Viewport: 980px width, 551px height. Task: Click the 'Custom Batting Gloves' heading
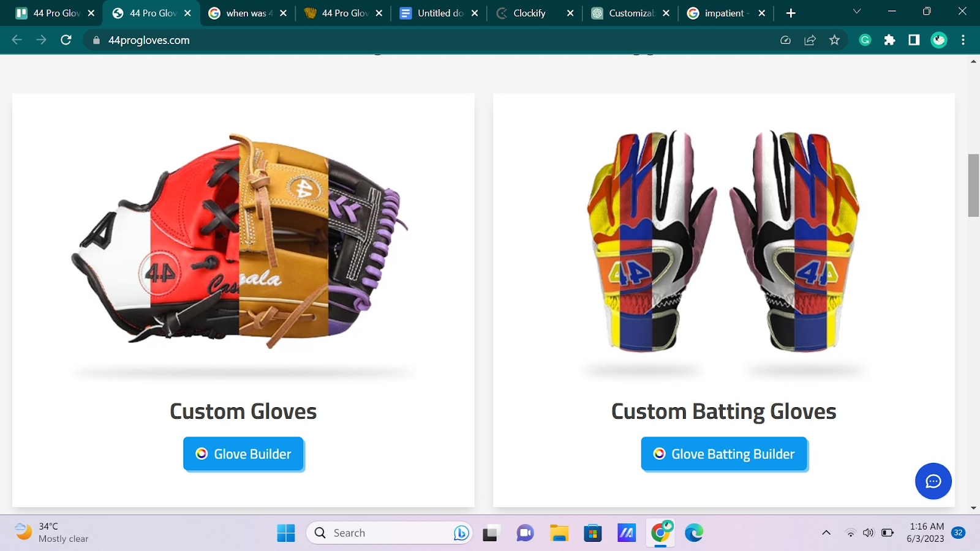(x=723, y=411)
